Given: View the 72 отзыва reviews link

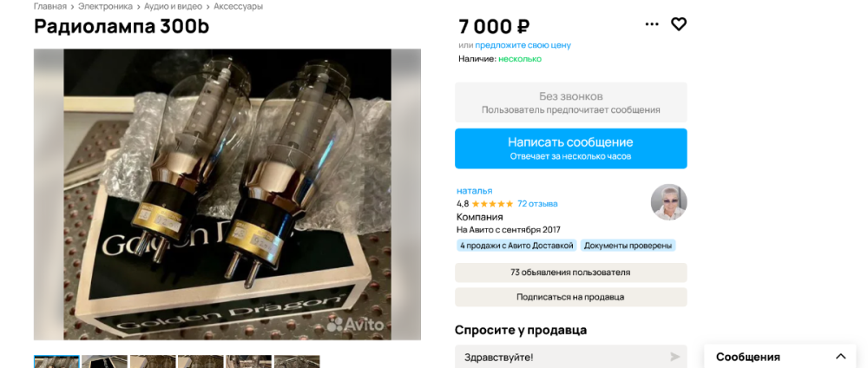Looking at the screenshot, I should coord(537,204).
